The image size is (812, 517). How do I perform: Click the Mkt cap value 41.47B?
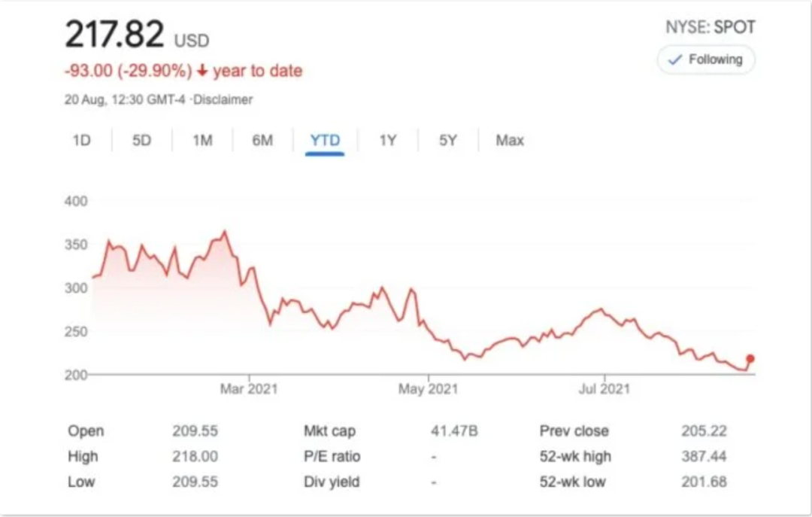click(453, 431)
